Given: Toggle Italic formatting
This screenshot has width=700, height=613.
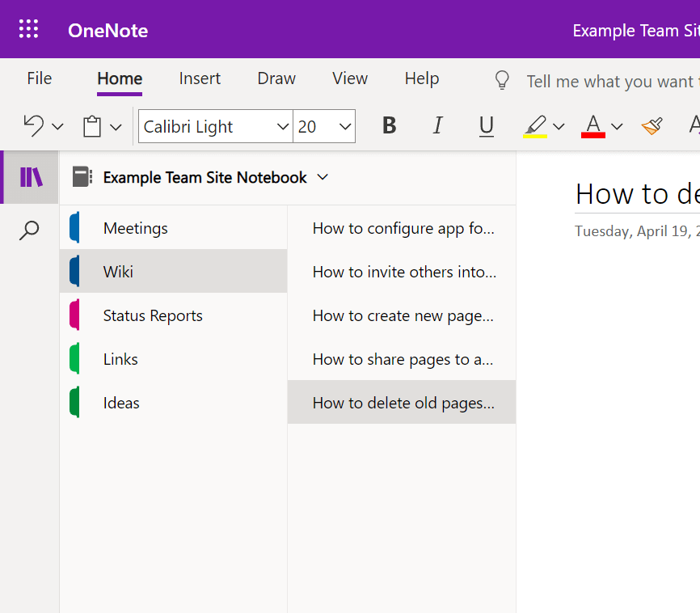Looking at the screenshot, I should pos(438,125).
